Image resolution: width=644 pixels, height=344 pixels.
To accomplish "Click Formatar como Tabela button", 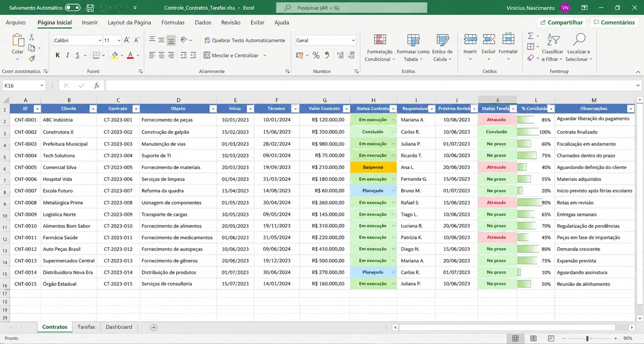I will [413, 48].
